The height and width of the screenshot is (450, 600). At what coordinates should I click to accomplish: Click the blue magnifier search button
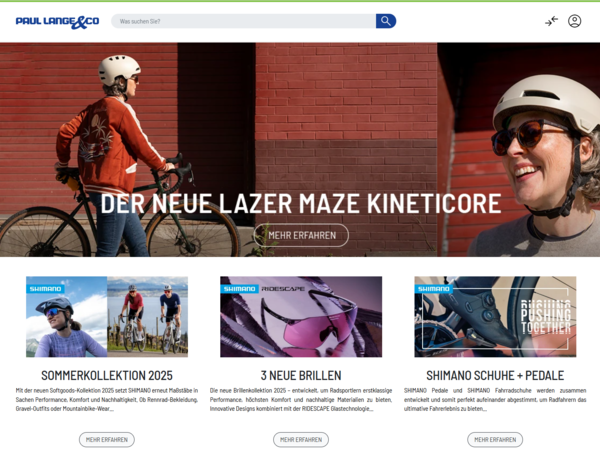(x=386, y=21)
